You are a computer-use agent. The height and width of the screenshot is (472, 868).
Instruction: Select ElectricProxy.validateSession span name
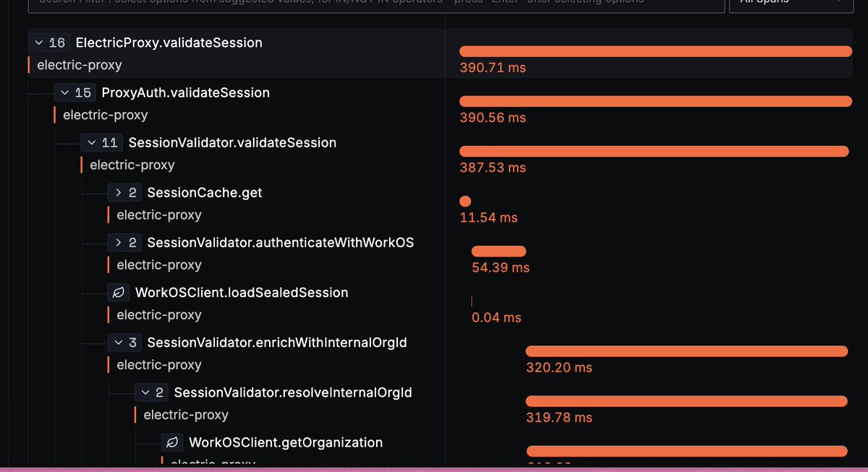click(x=169, y=43)
